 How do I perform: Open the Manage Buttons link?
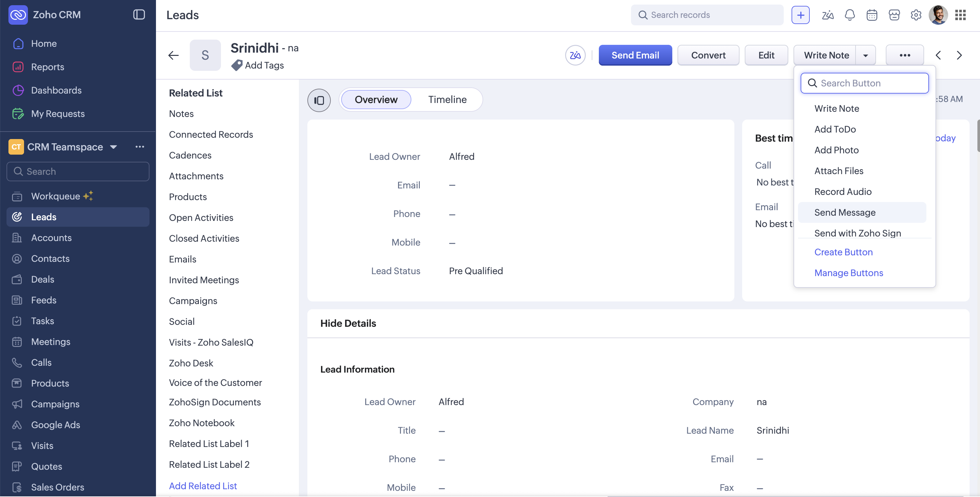848,273
